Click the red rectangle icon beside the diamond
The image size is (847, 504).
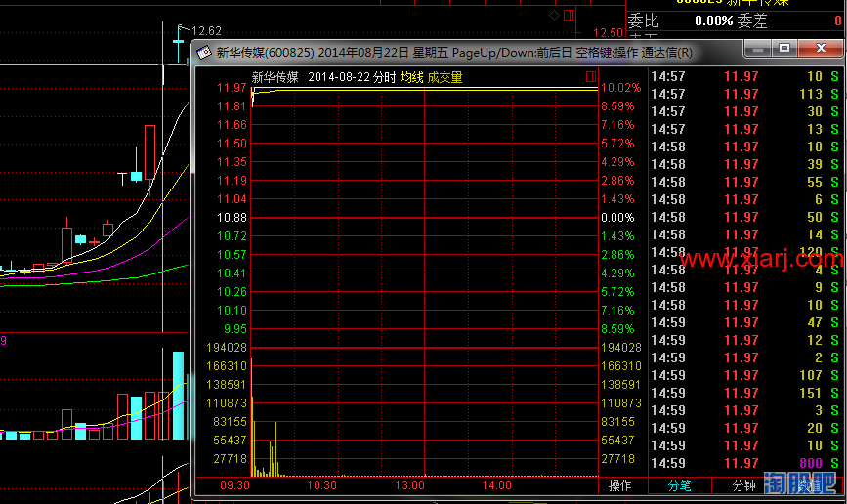coord(569,15)
